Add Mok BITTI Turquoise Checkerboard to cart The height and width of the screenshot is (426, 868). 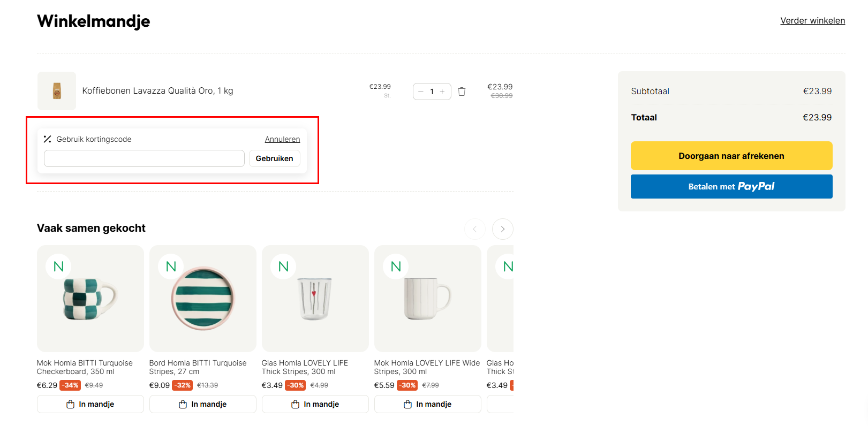[90, 404]
